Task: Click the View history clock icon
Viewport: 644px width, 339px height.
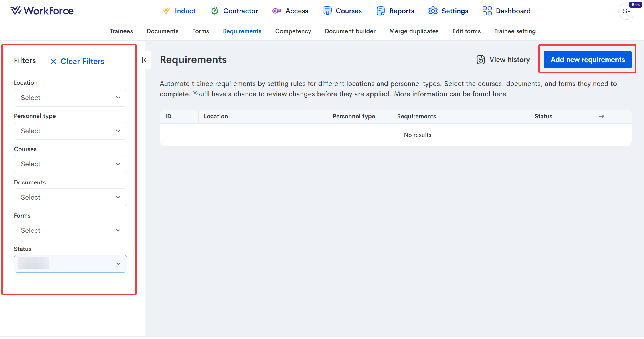Action: pos(481,60)
